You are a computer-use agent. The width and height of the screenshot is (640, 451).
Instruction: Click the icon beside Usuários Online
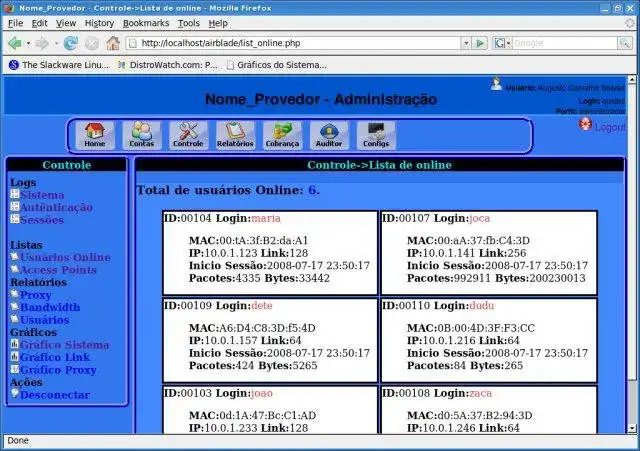click(x=15, y=257)
